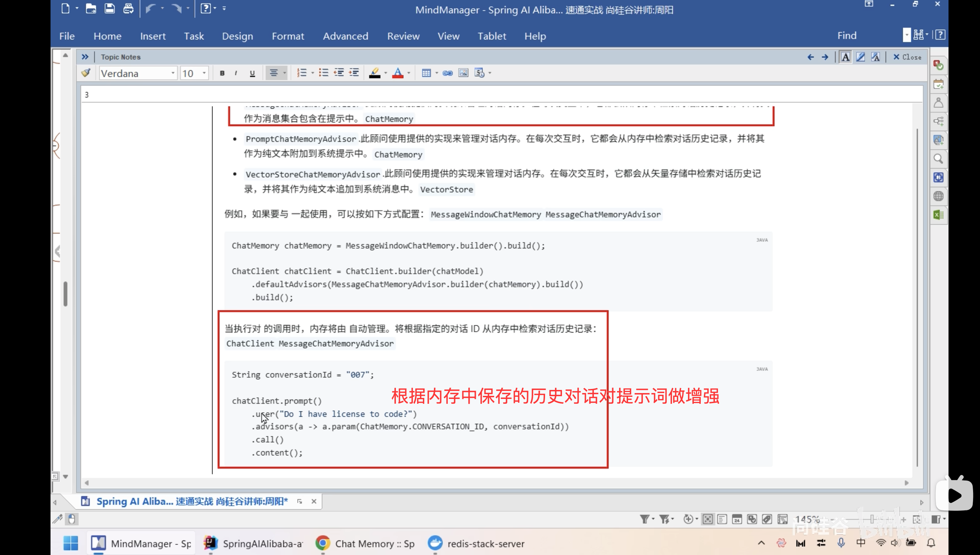The height and width of the screenshot is (555, 980).
Task: Open the calendar side panel tab
Action: 938,84
